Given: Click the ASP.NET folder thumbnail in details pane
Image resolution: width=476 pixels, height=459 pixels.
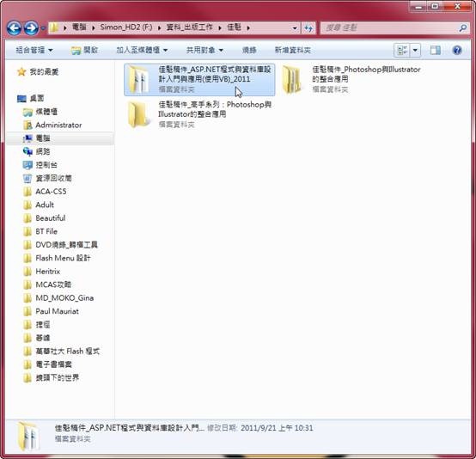Looking at the screenshot, I should 29,436.
